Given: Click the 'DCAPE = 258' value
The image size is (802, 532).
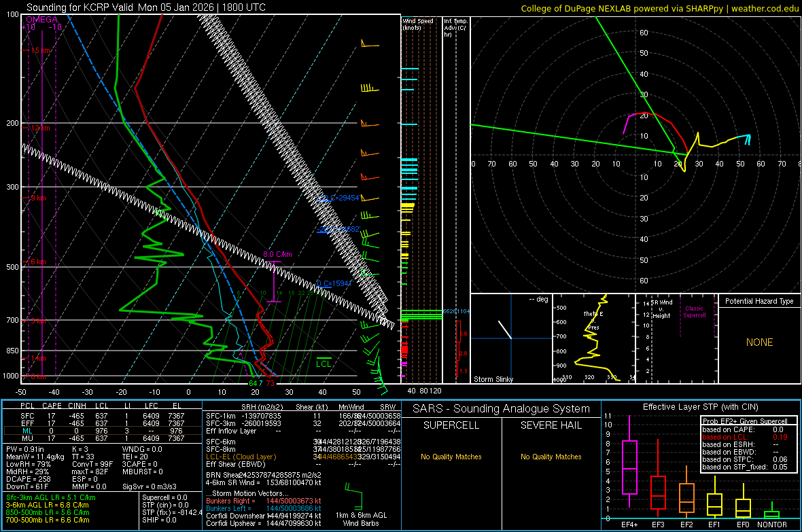Looking at the screenshot, I should tap(28, 479).
